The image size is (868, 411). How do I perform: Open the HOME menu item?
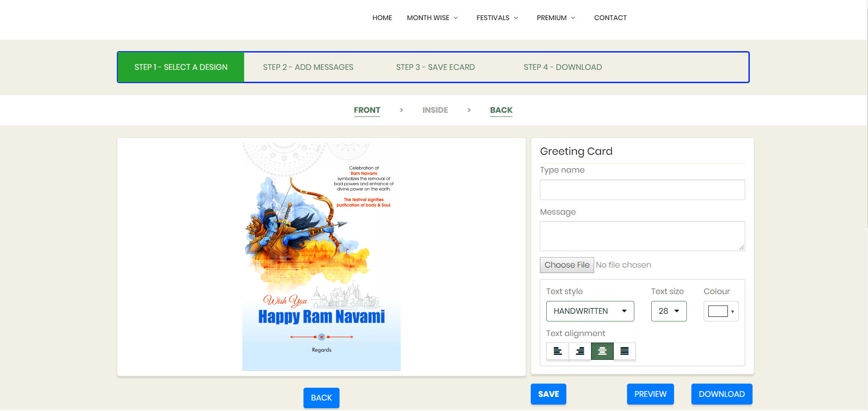[382, 18]
